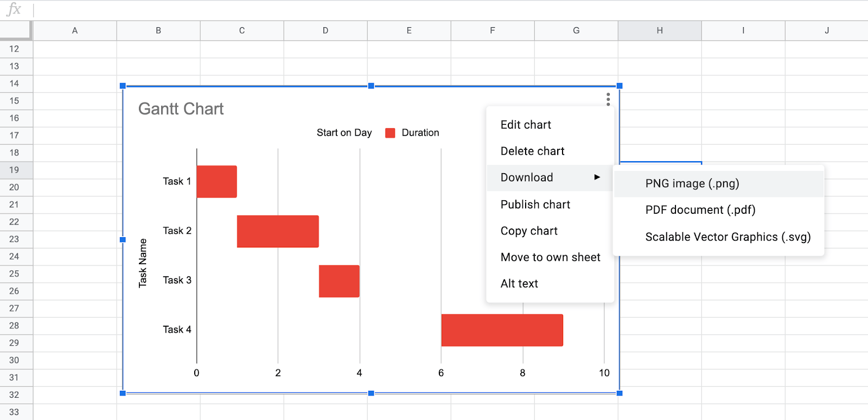
Task: Download as Scalable Vector Graphics
Action: (x=727, y=237)
